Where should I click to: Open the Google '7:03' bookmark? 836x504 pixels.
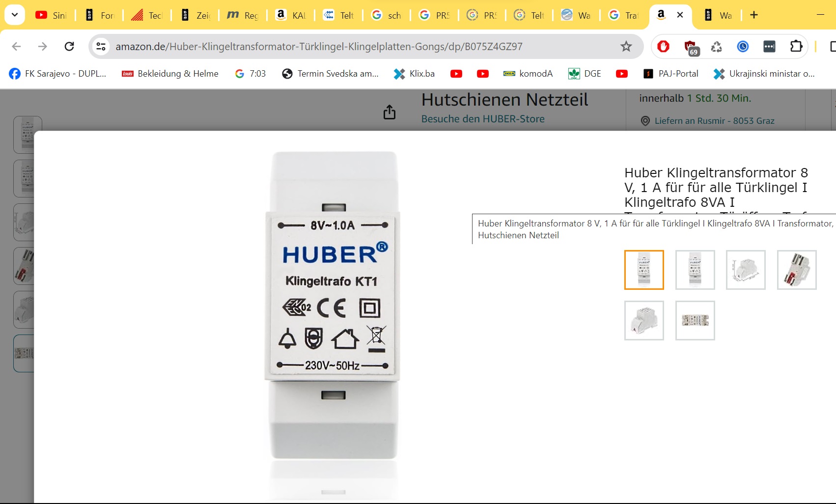click(x=251, y=74)
